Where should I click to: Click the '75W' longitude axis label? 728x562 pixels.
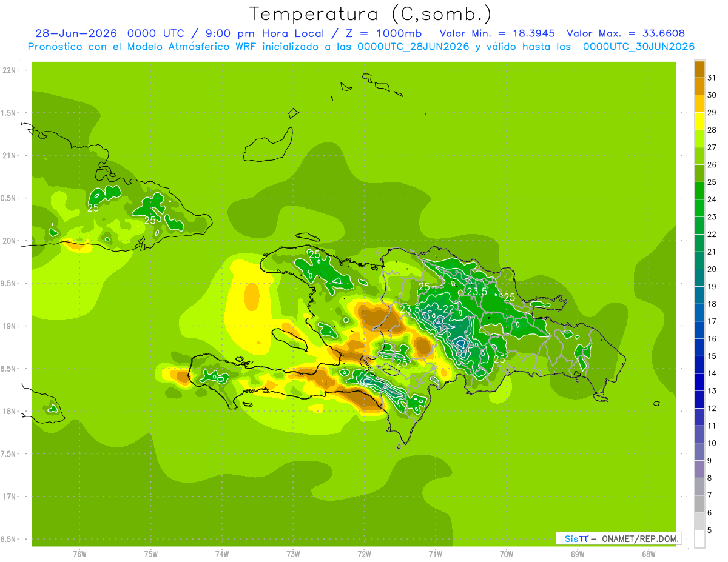click(x=151, y=554)
